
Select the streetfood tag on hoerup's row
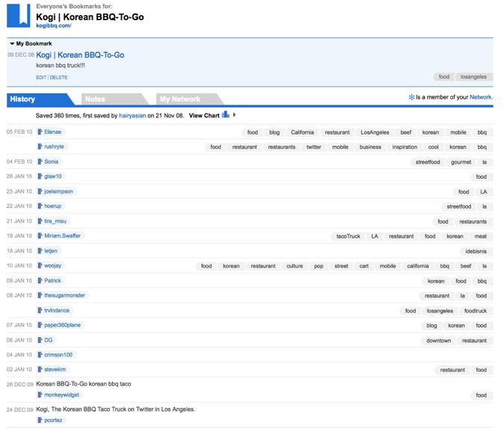[x=458, y=206]
